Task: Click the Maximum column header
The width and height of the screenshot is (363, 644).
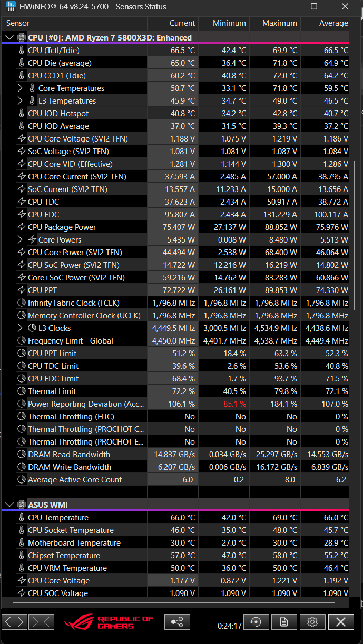Action: [x=274, y=23]
